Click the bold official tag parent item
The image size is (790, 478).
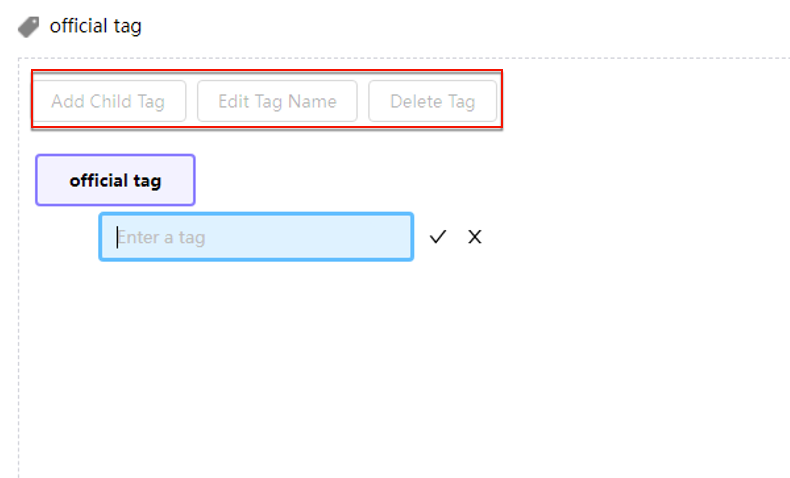115,180
